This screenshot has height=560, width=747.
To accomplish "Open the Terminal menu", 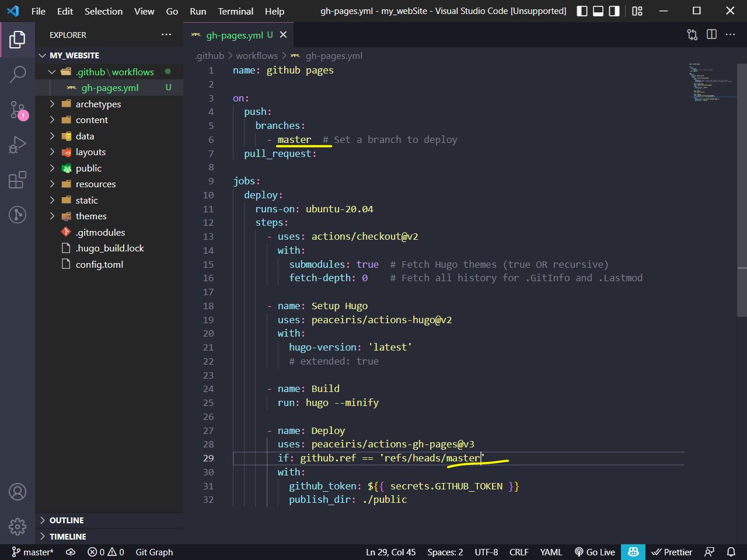I will (x=236, y=11).
